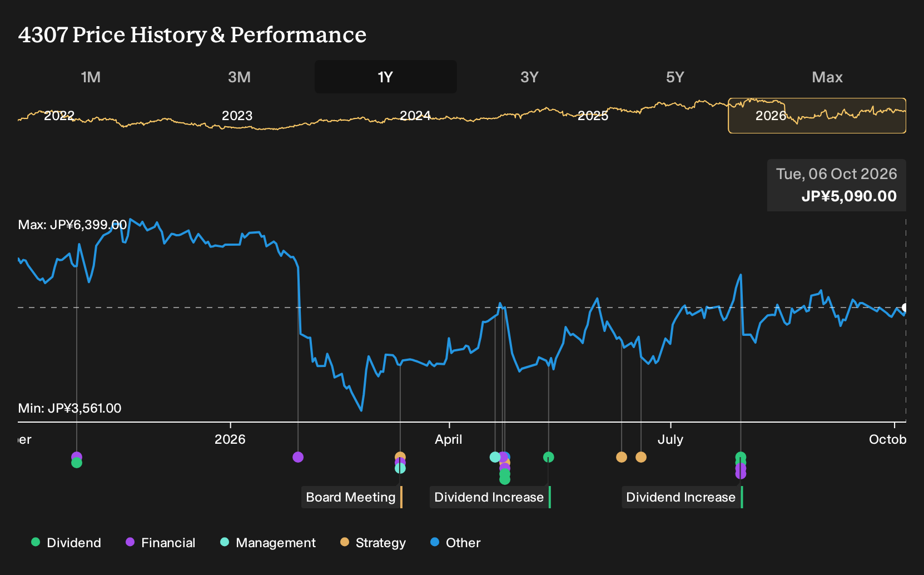Click the 'Octob' x-axis label
924x575 pixels.
[x=887, y=439]
